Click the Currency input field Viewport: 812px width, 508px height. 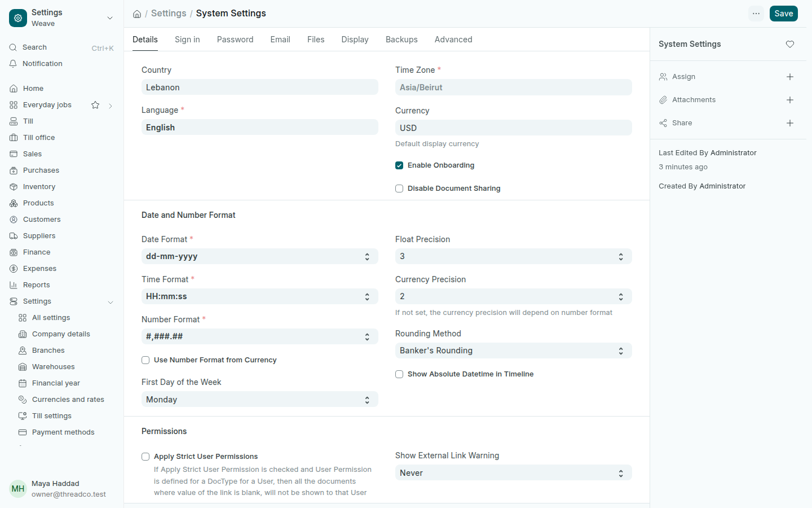pyautogui.click(x=514, y=128)
